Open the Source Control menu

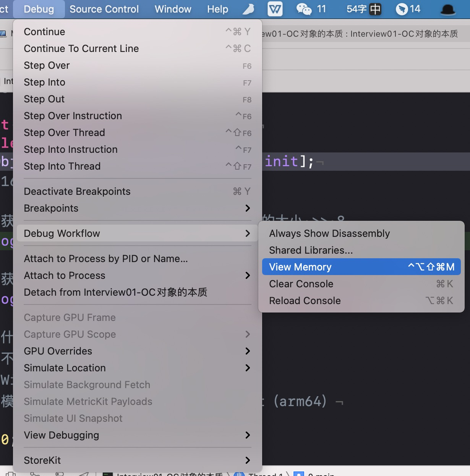click(x=104, y=9)
